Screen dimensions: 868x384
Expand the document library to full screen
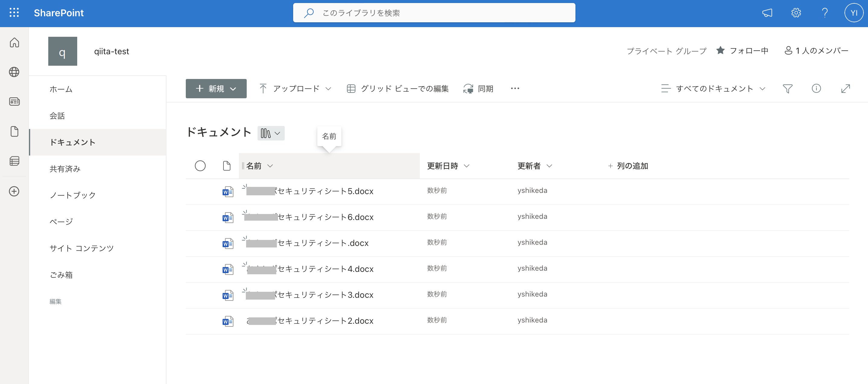[x=846, y=88]
